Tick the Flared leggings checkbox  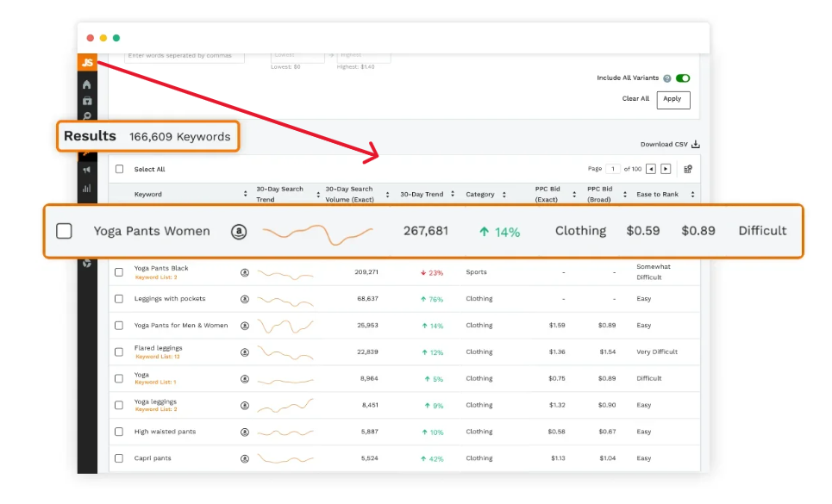tap(119, 352)
